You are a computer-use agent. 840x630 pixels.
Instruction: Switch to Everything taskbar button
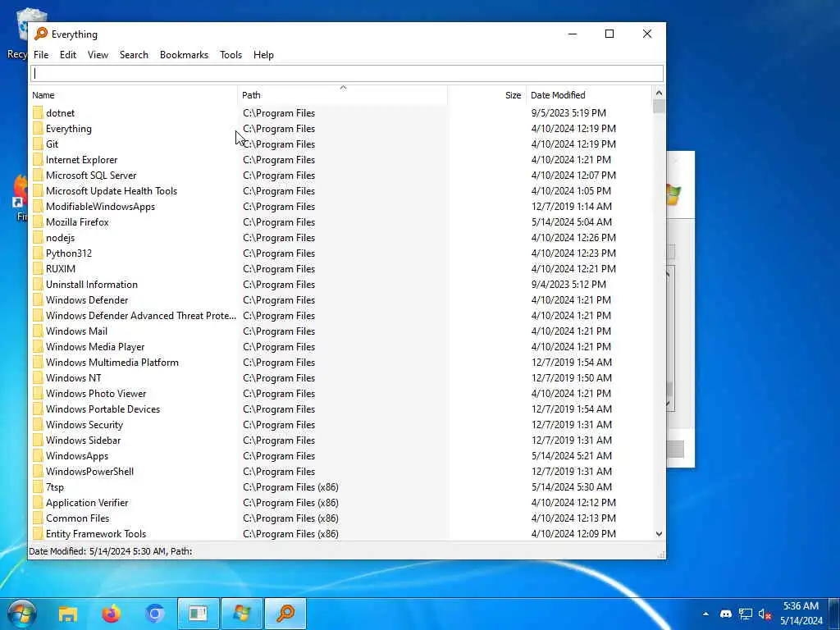[285, 614]
